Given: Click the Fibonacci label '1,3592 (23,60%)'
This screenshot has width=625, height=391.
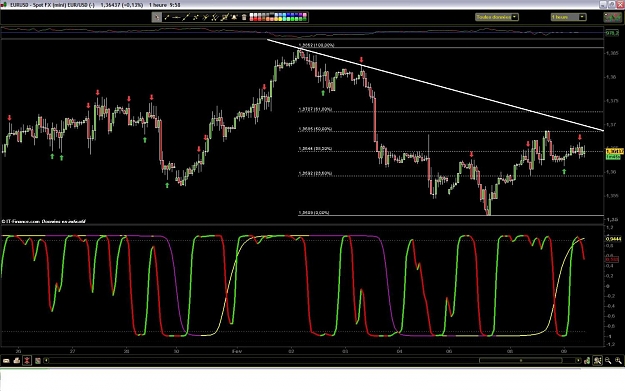Looking at the screenshot, I should coord(315,173).
